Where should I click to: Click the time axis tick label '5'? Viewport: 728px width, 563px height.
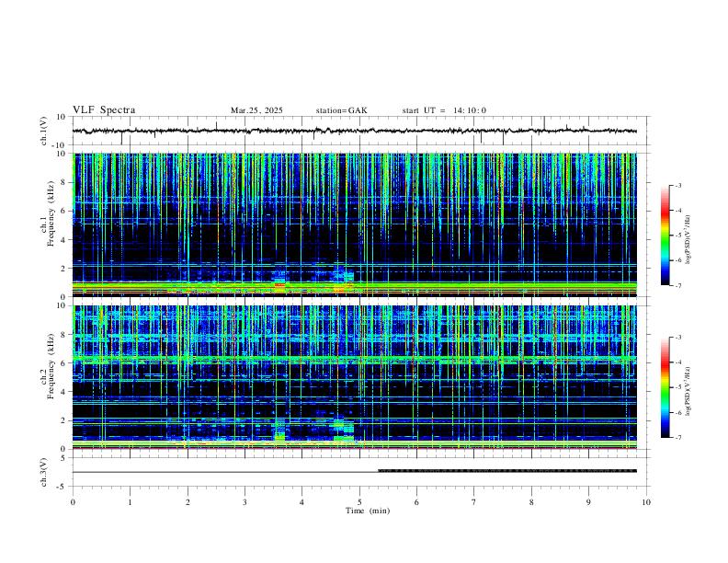coord(359,502)
